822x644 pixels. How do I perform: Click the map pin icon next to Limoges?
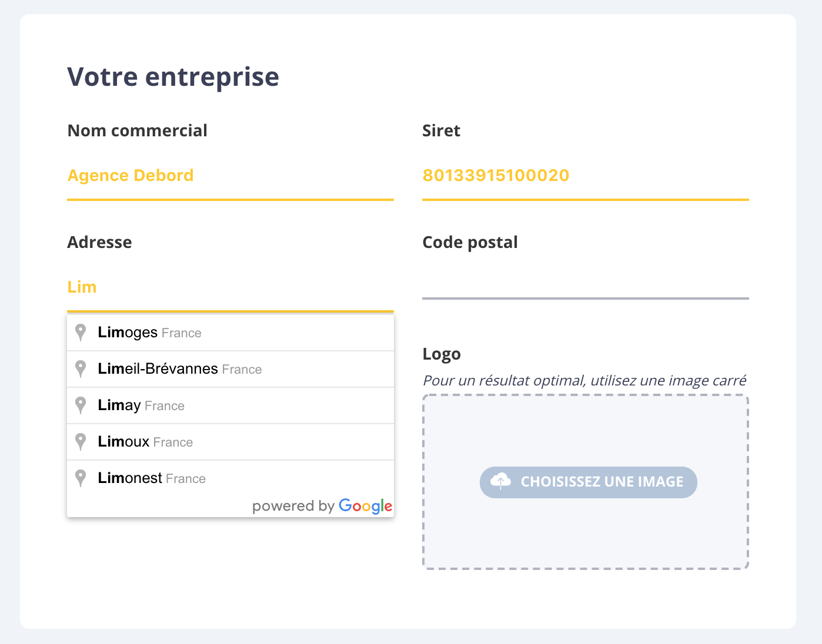81,332
